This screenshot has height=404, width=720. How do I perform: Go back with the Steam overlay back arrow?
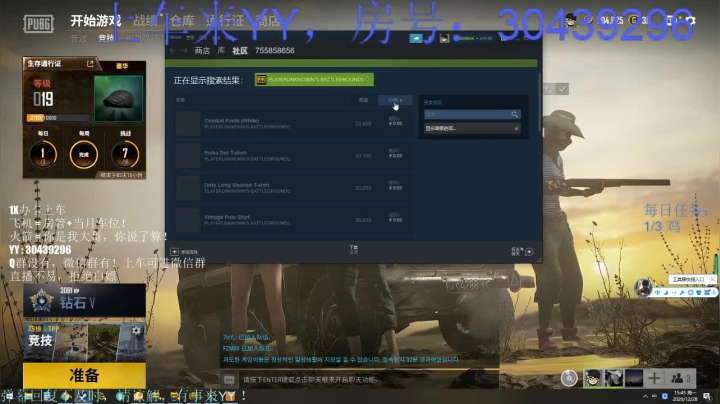173,50
